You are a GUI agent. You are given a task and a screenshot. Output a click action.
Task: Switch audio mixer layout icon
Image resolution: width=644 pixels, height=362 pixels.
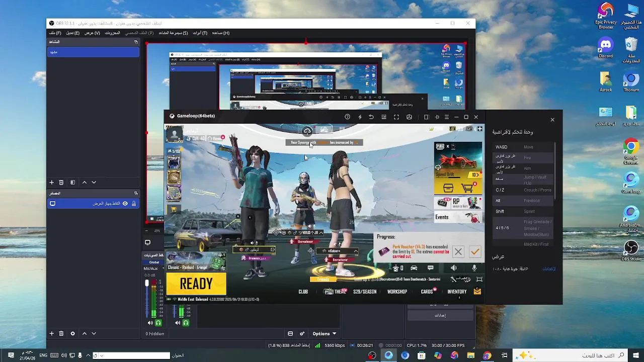coord(290,333)
